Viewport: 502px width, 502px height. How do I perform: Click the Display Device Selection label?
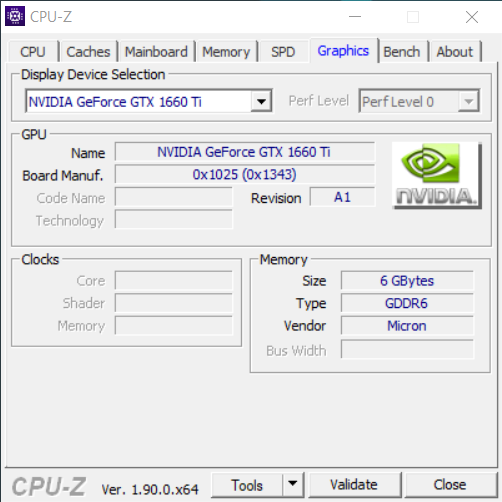[93, 75]
